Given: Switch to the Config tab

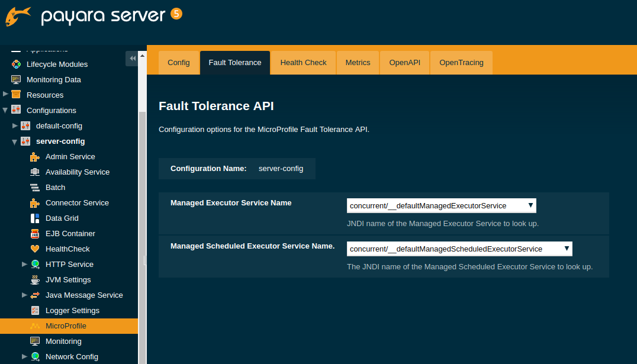Looking at the screenshot, I should [x=179, y=63].
